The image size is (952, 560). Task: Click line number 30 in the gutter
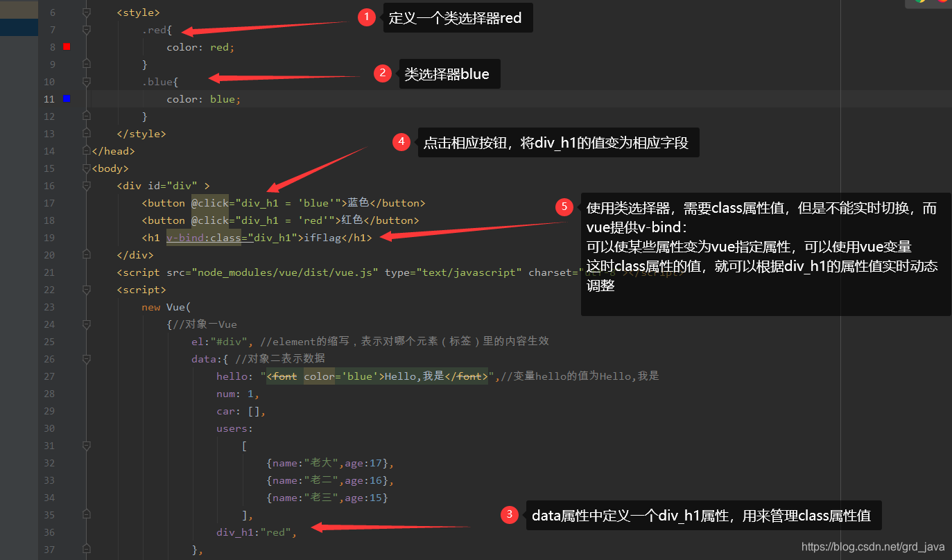[x=49, y=428]
